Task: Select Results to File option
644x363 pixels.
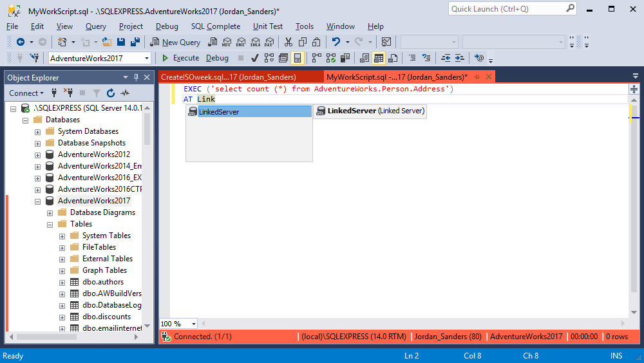Action: [x=393, y=58]
